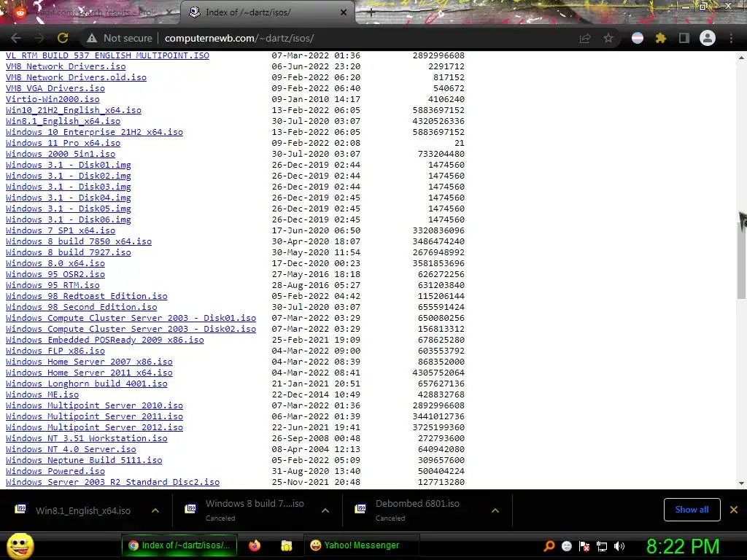Launch Firefox from the taskbar
Screen dimensions: 747x560
(255, 545)
